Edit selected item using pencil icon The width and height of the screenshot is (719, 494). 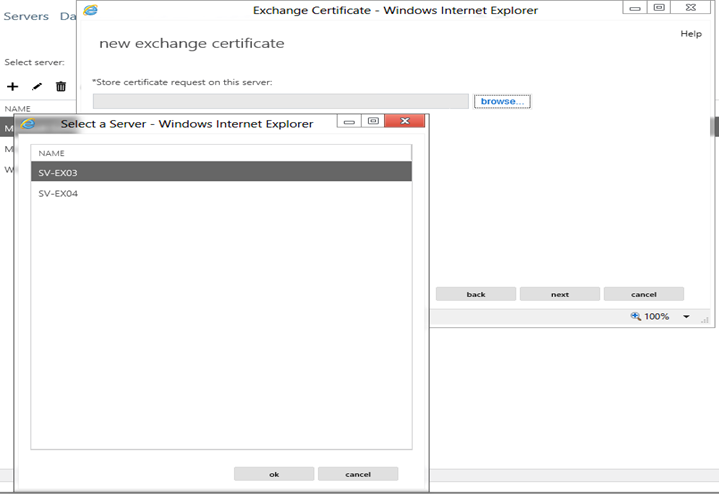pos(37,86)
